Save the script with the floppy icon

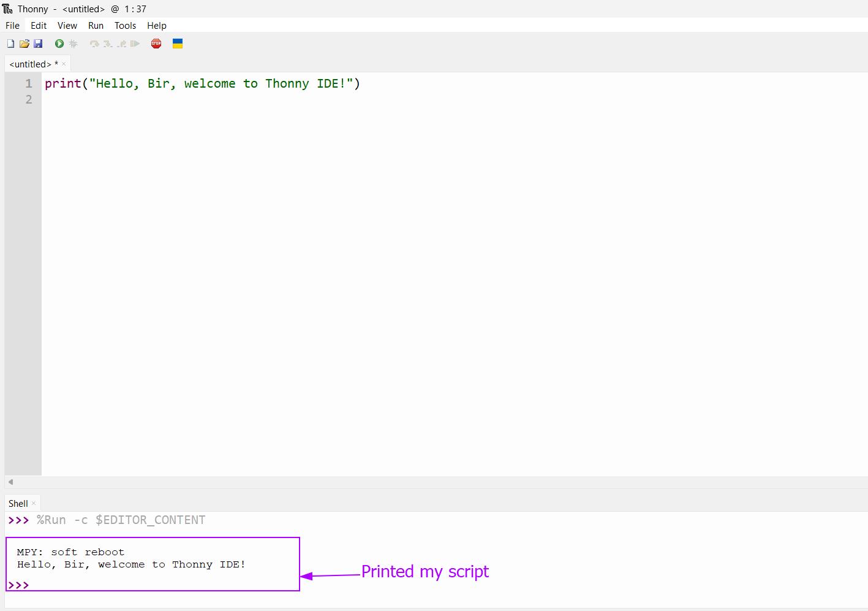(x=38, y=44)
